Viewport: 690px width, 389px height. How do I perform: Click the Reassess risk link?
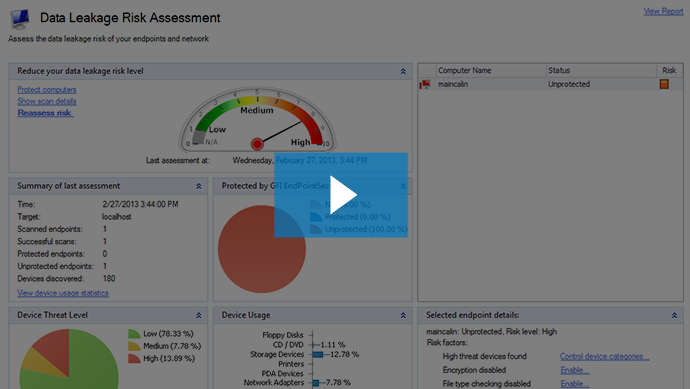pyautogui.click(x=45, y=113)
